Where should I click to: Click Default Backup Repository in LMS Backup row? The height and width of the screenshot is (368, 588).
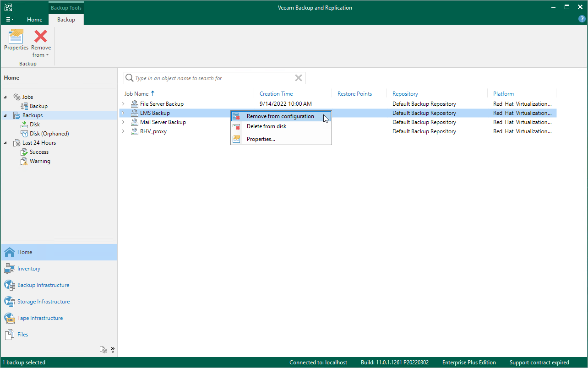(424, 113)
